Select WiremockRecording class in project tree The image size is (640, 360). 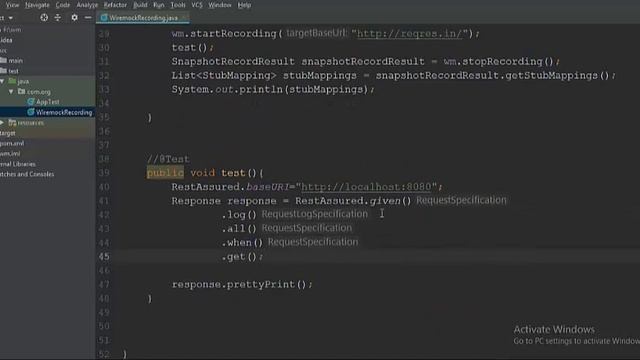(x=64, y=112)
